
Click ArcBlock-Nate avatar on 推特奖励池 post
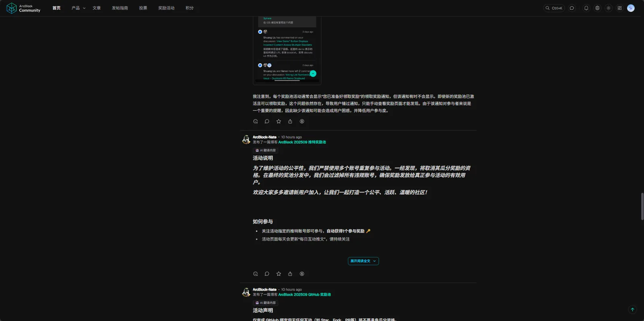pyautogui.click(x=246, y=140)
